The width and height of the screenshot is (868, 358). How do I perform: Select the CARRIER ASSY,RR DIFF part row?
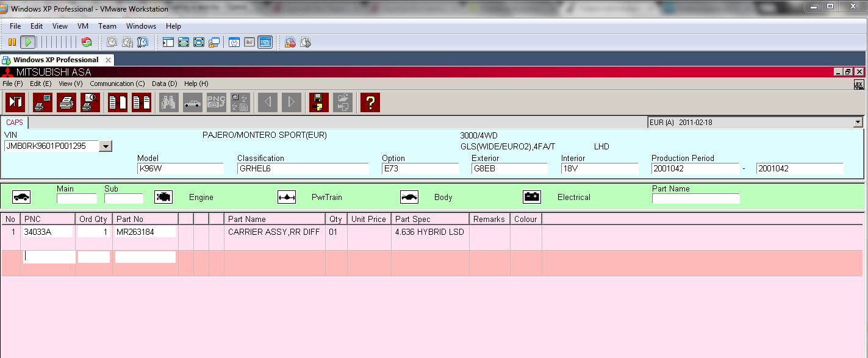pos(273,232)
